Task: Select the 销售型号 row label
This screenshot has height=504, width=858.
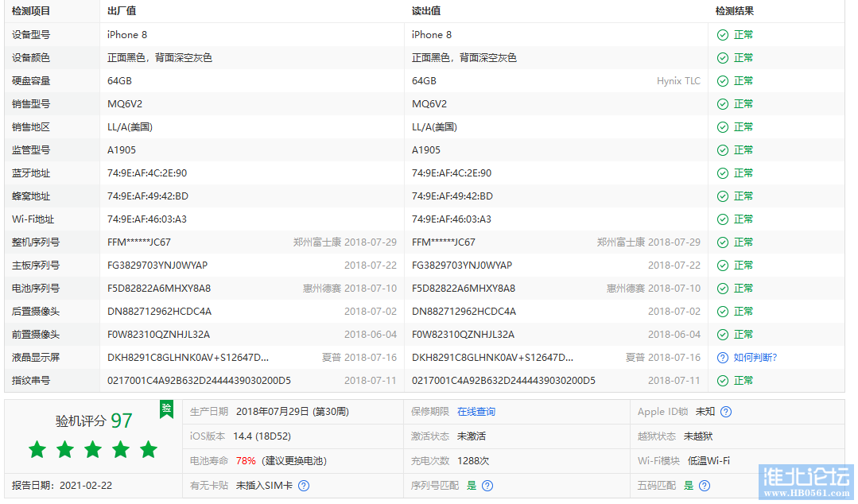Action: pos(31,104)
